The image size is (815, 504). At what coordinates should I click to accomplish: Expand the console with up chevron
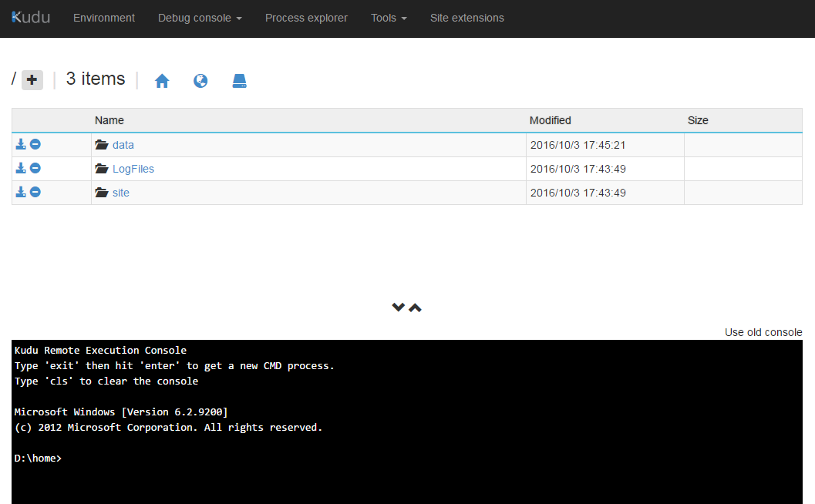pos(415,307)
